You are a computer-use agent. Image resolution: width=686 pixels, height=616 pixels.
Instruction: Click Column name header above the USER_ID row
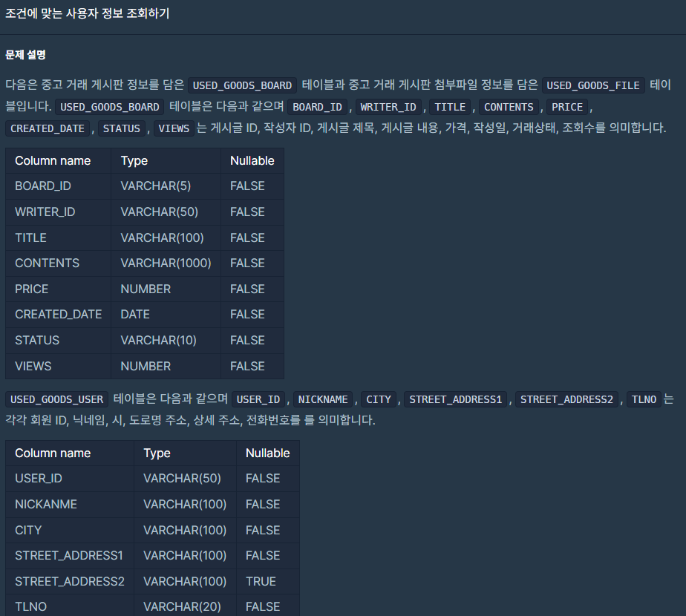(x=70, y=453)
